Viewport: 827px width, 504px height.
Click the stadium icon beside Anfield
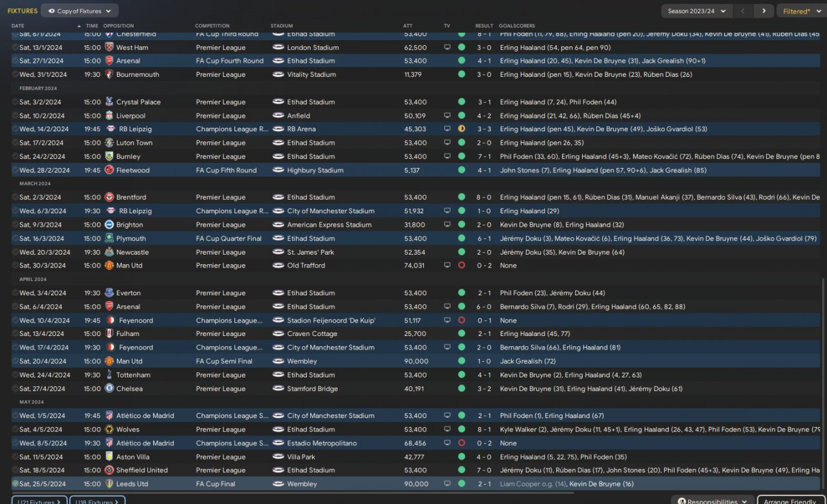point(278,116)
